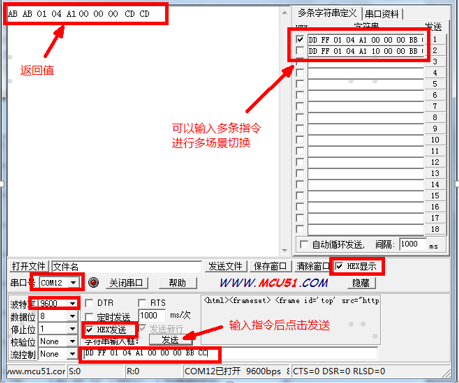
Task: Open the data bits dropdown showing 8
Action: (72, 316)
